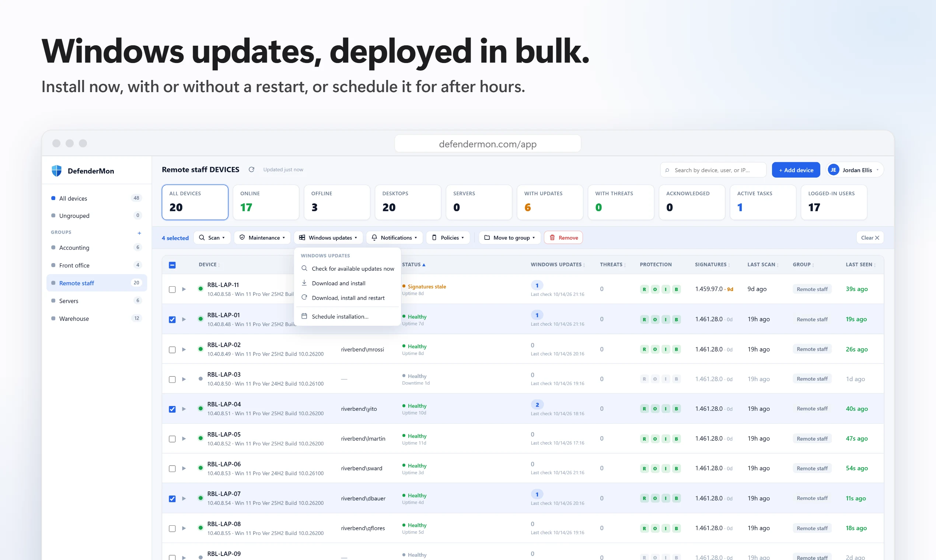Open the Scan dropdown

click(212, 237)
